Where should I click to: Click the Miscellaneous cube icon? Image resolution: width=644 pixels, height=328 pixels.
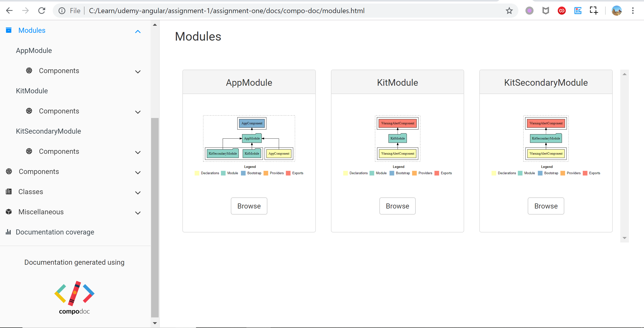(9, 212)
